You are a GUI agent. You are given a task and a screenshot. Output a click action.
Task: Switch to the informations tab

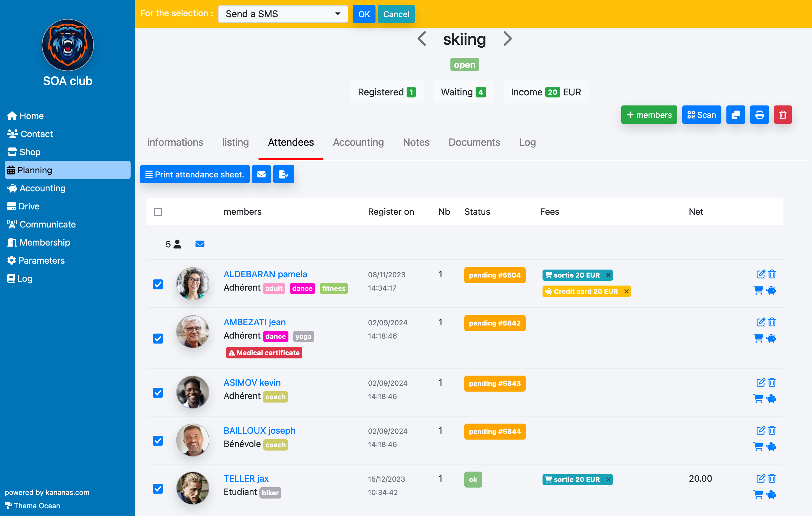(175, 142)
